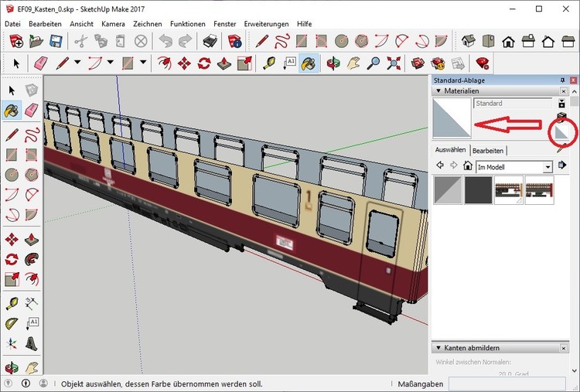The height and width of the screenshot is (392, 580).
Task: Open the Kamera menu
Action: pyautogui.click(x=113, y=24)
